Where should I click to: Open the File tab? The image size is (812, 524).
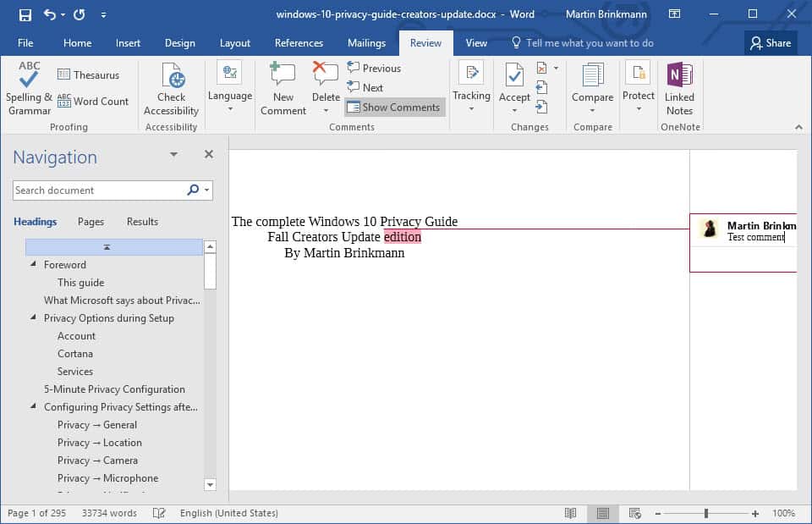tap(25, 43)
